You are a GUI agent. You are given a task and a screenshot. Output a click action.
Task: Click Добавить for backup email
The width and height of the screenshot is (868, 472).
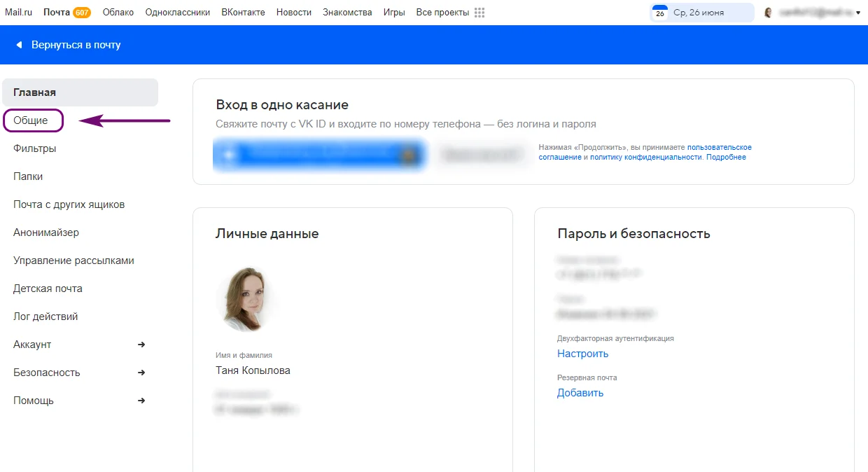[x=580, y=393]
